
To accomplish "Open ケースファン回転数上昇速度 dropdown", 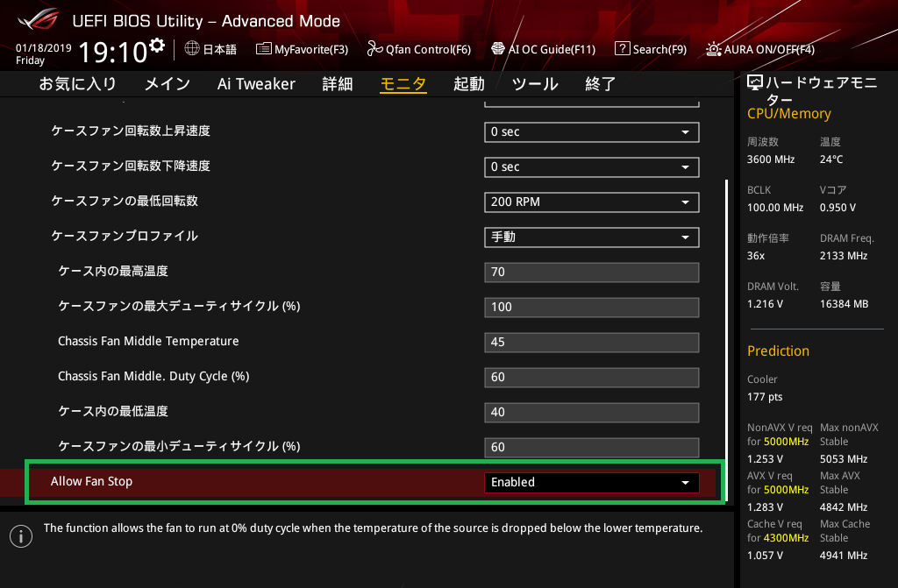I will pos(592,131).
